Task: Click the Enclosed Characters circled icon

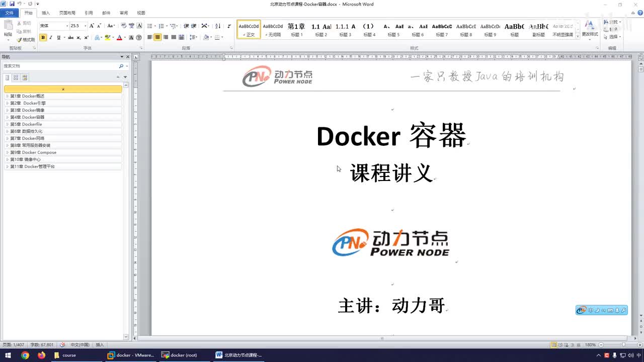Action: point(139,38)
